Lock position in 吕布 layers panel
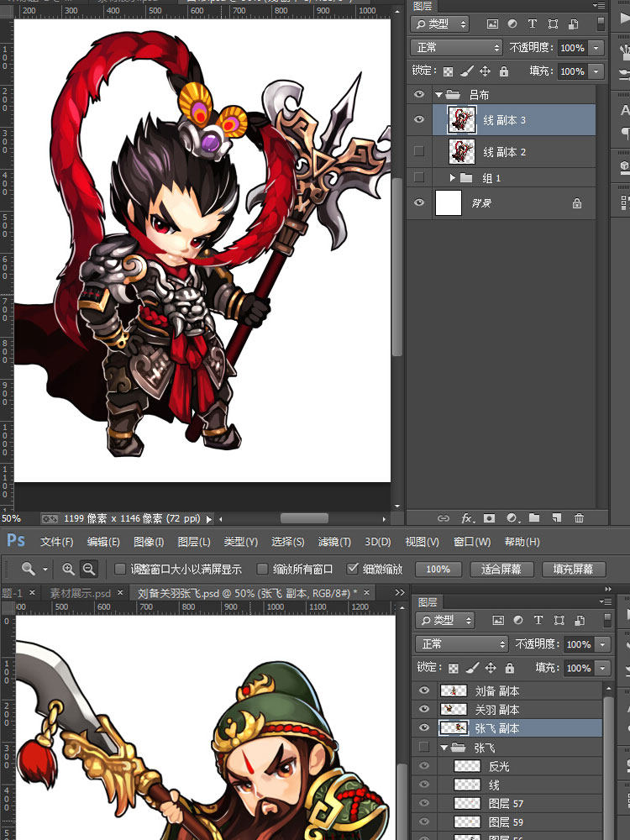This screenshot has width=630, height=840. (x=485, y=71)
